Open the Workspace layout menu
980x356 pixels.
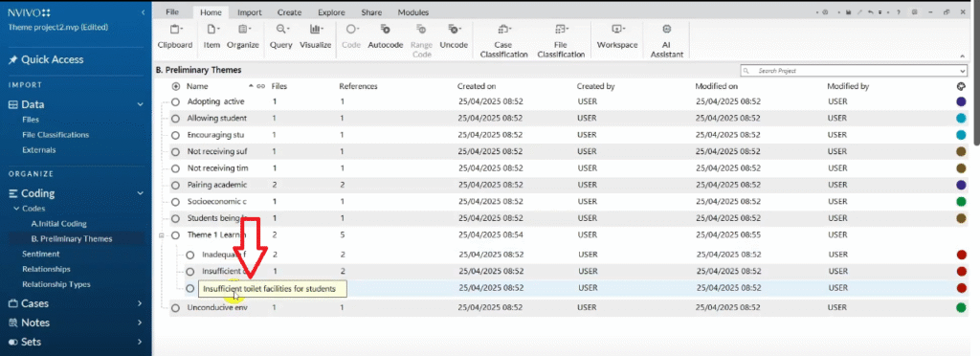(617, 36)
